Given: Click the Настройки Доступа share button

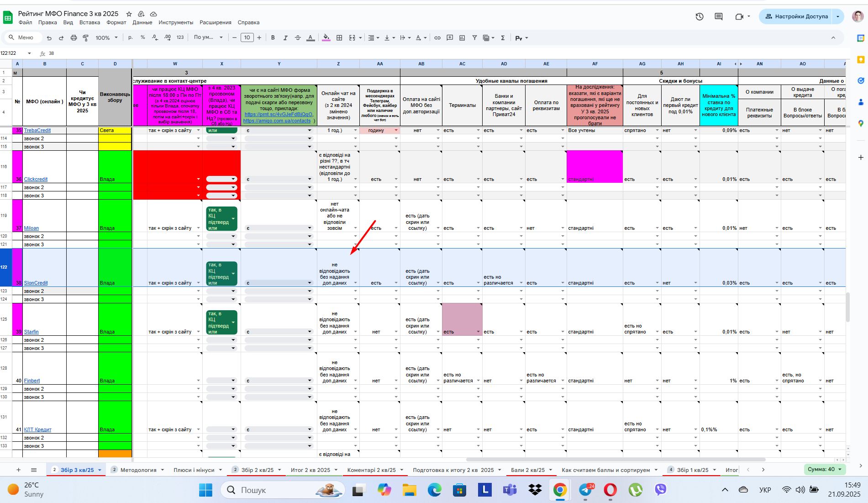Looking at the screenshot, I should [x=796, y=16].
